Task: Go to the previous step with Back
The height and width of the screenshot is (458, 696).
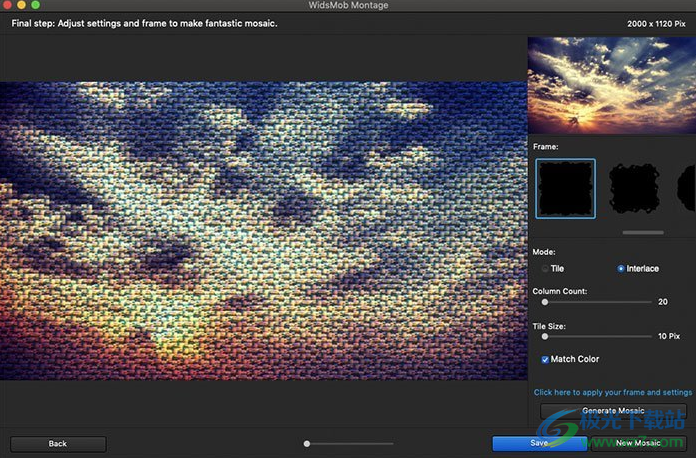Action: pyautogui.click(x=58, y=443)
